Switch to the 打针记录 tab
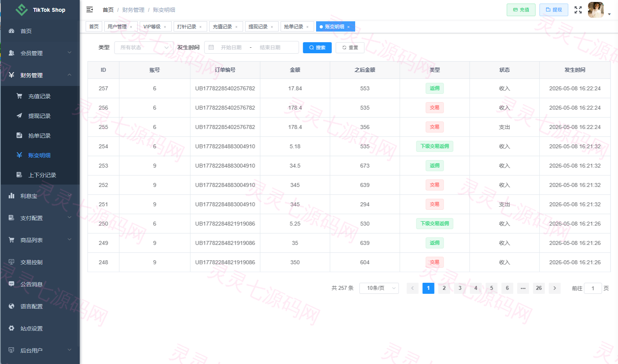Image resolution: width=618 pixels, height=364 pixels. 190,27
